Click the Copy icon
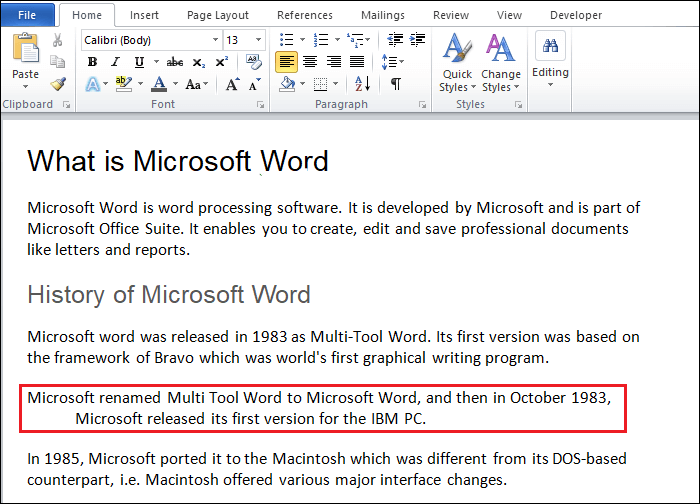Image resolution: width=700 pixels, height=504 pixels. [57, 62]
